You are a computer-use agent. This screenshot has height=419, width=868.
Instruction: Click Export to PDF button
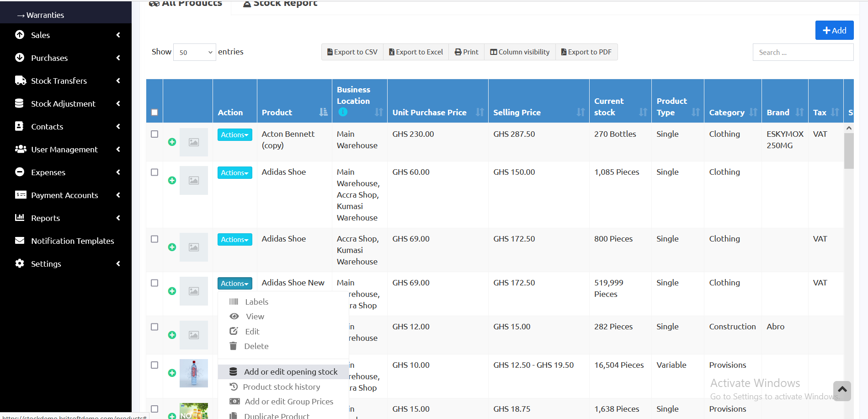coord(586,52)
